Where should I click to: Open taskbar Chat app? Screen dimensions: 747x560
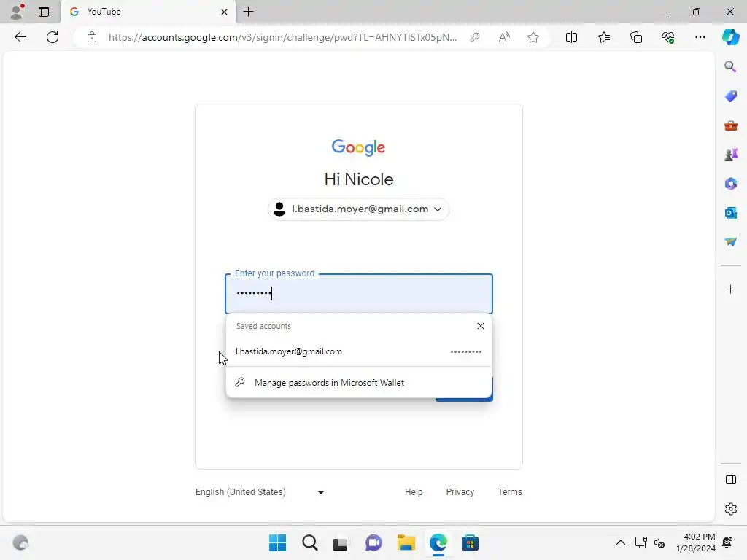point(373,542)
